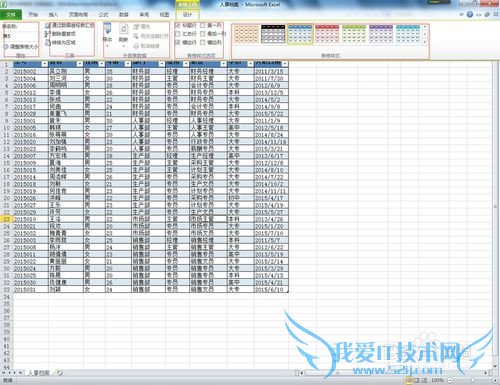Open filter dropdown of column H header
Screen dimensions: 500x385
250,64
